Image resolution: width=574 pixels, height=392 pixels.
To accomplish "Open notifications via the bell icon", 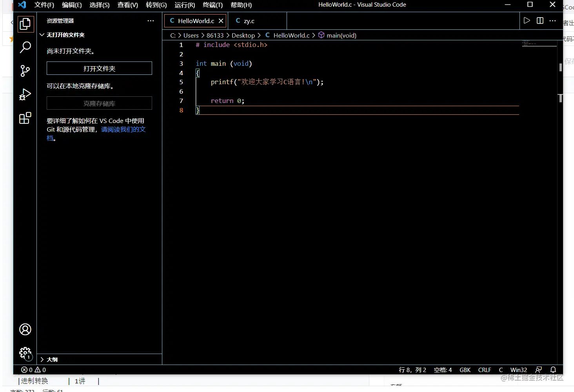I will (553, 370).
